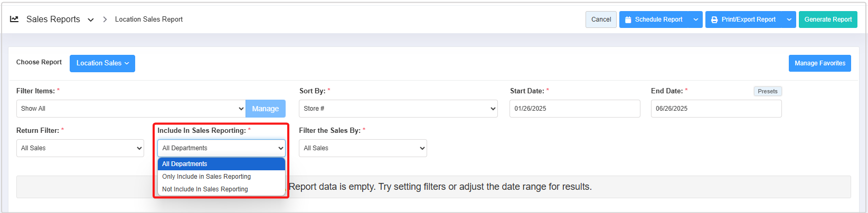Click the Manage Favorites button
Image resolution: width=868 pixels, height=213 pixels.
tap(819, 63)
